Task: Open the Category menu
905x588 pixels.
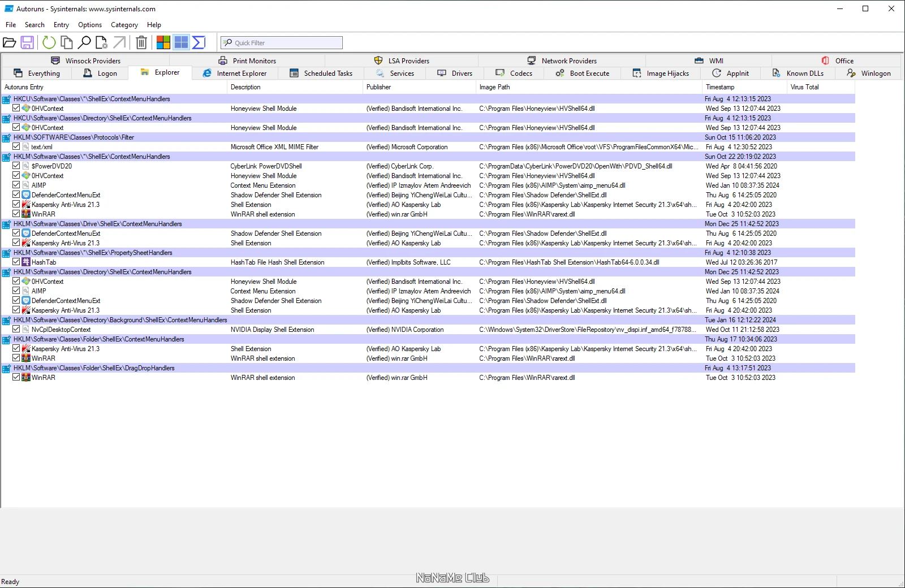Action: click(124, 25)
